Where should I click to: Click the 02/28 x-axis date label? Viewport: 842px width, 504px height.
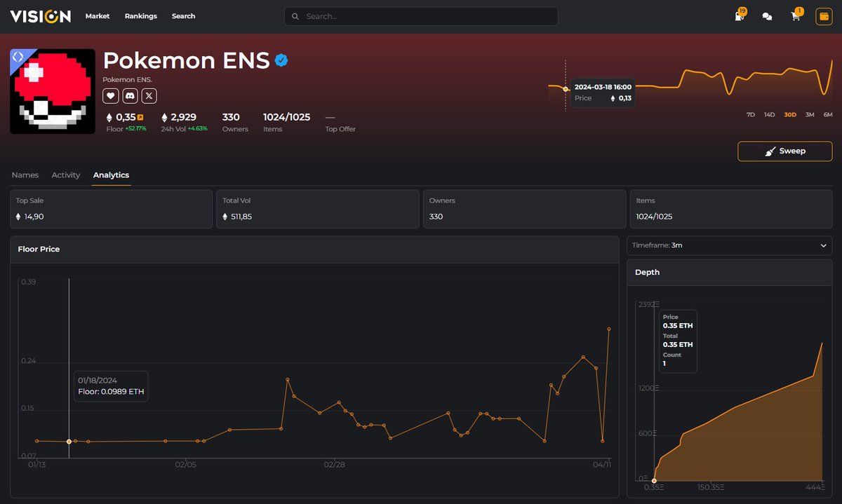(335, 464)
